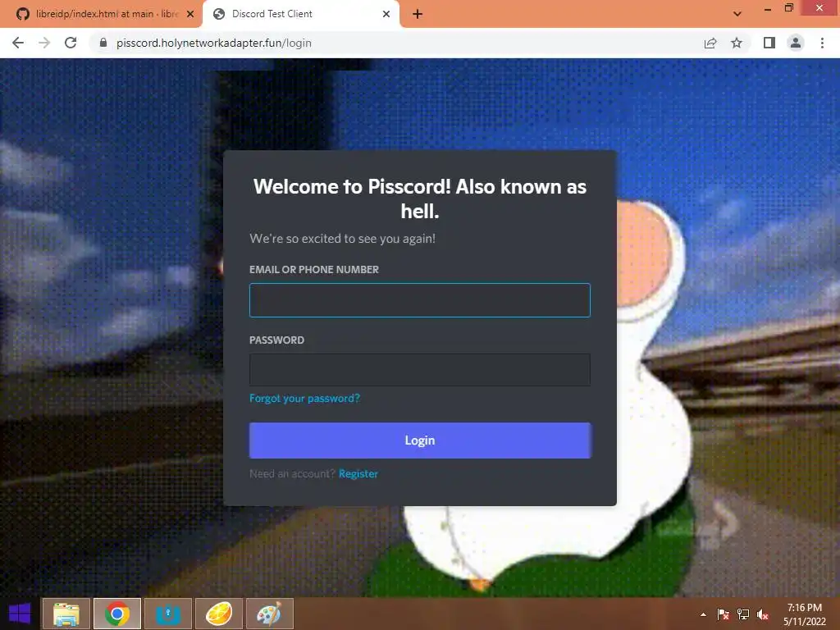Focus the Password field

click(420, 370)
